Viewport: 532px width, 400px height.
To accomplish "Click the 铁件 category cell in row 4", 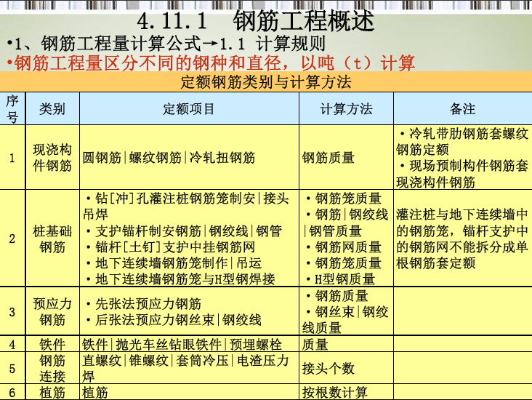I will 52,345.
